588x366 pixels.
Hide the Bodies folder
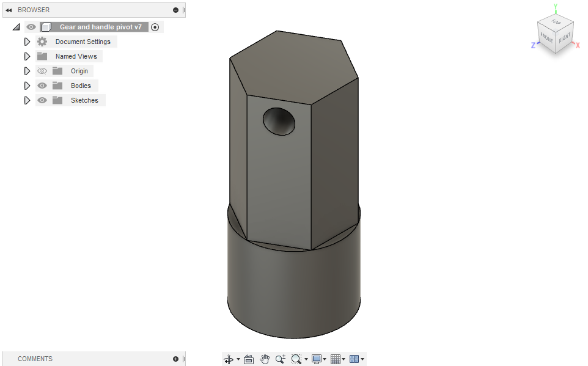tap(42, 85)
